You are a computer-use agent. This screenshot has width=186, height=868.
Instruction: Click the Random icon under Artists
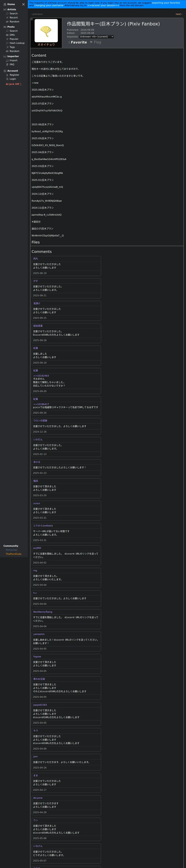point(7,22)
